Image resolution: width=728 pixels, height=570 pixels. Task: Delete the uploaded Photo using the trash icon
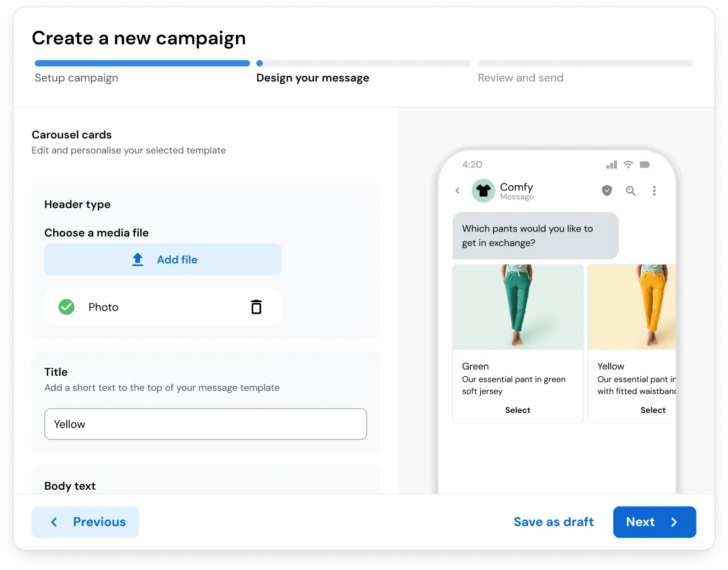(257, 307)
